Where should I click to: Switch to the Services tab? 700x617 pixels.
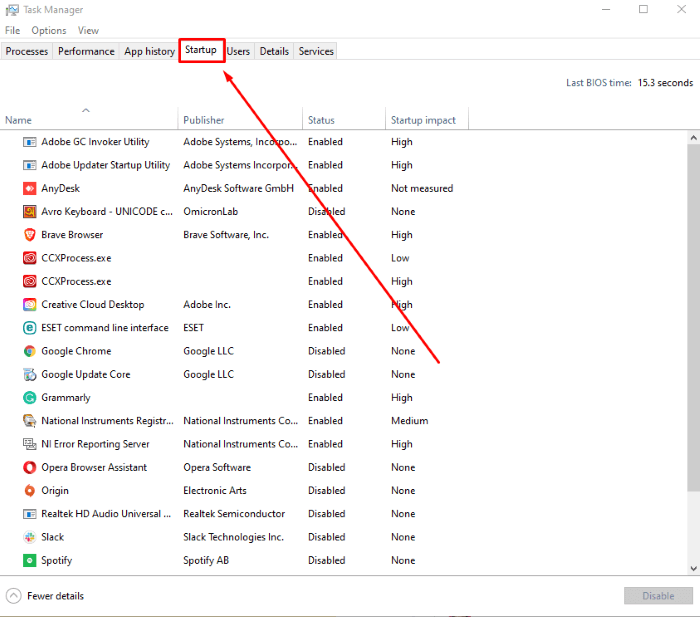click(x=316, y=51)
